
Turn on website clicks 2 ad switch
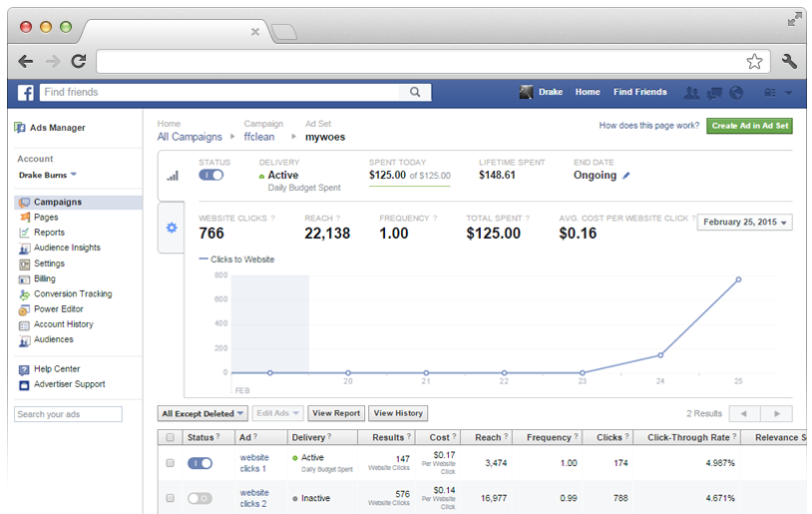pyautogui.click(x=200, y=498)
